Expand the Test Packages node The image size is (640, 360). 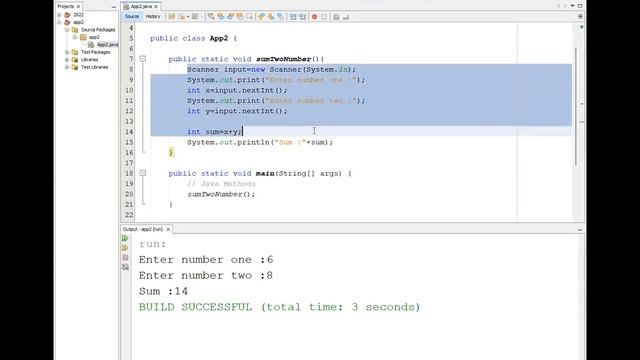tap(67, 52)
